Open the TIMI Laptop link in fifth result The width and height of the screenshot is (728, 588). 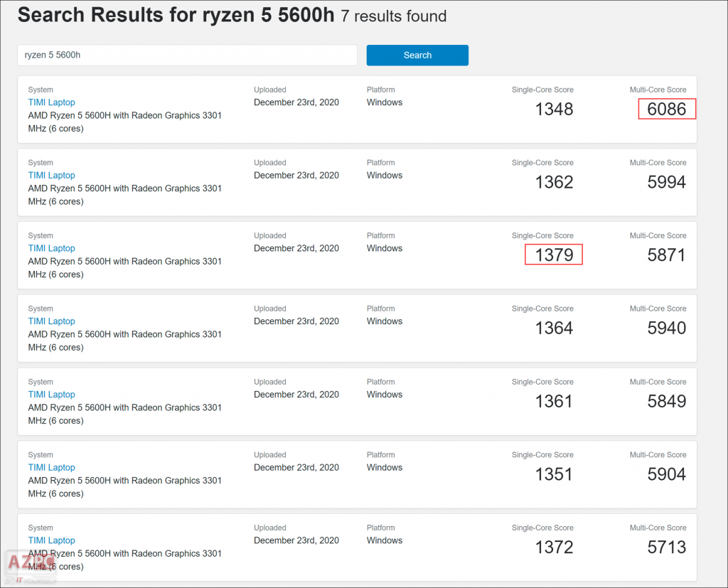tap(51, 394)
